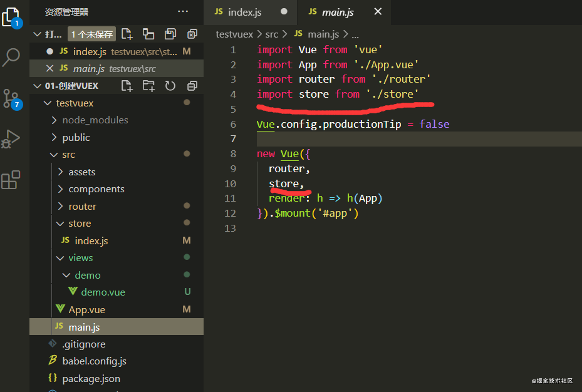Open Source Control view with 7 changes
The height and width of the screenshot is (392, 582).
pyautogui.click(x=11, y=99)
